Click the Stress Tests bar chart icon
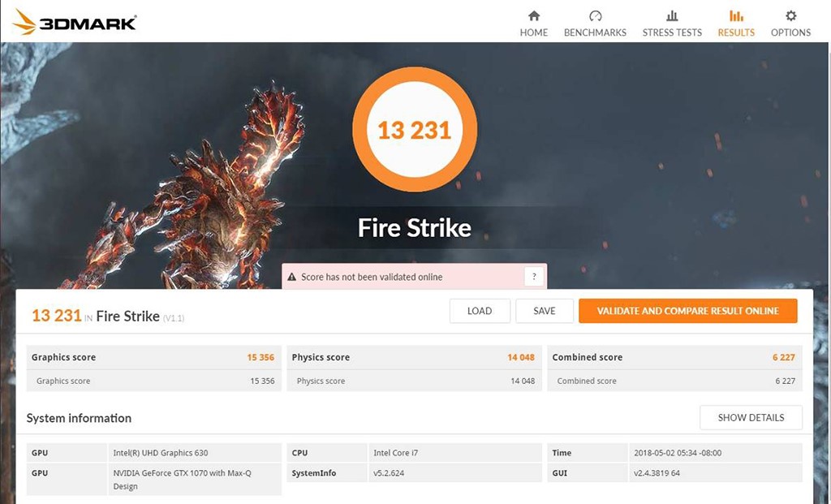 (672, 15)
